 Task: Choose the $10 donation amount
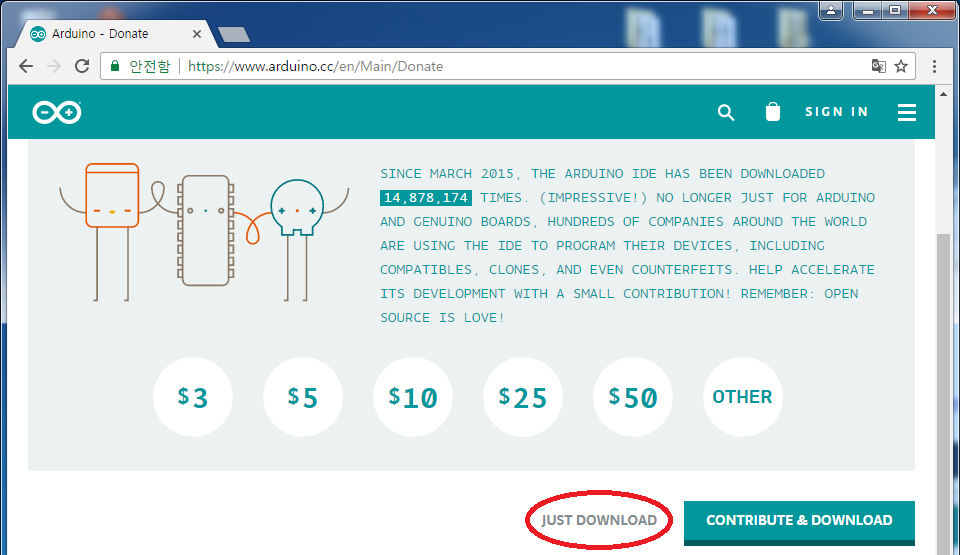(413, 397)
